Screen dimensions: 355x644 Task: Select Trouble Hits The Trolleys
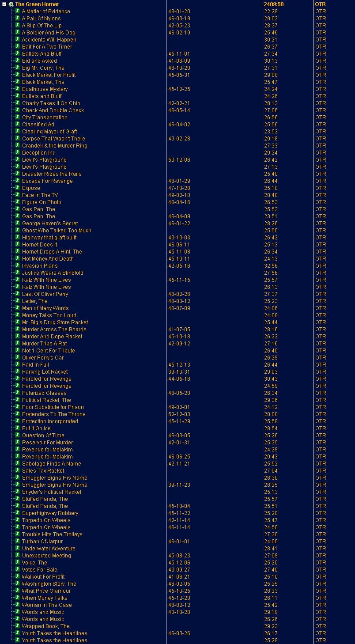click(52, 534)
